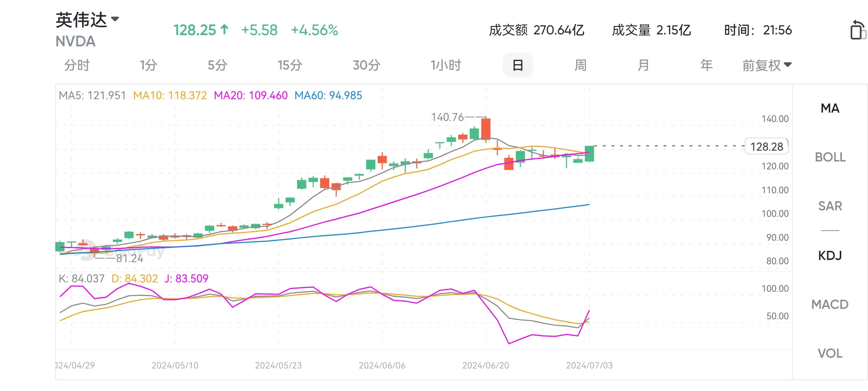Click the MA60: 94.985 legend value
The image size is (868, 391).
(328, 96)
